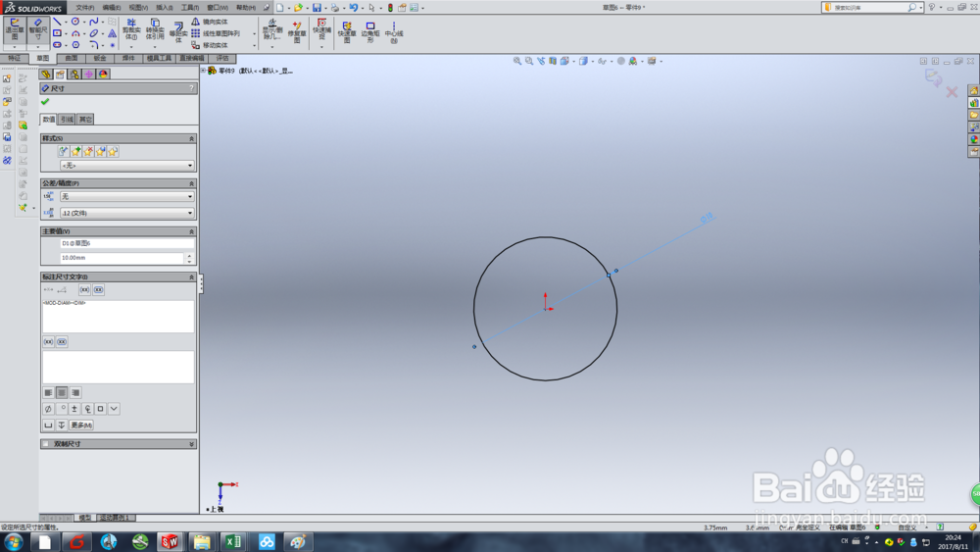The image size is (980, 552).
Task: Switch to the 特征 (Features) tab
Action: click(14, 58)
